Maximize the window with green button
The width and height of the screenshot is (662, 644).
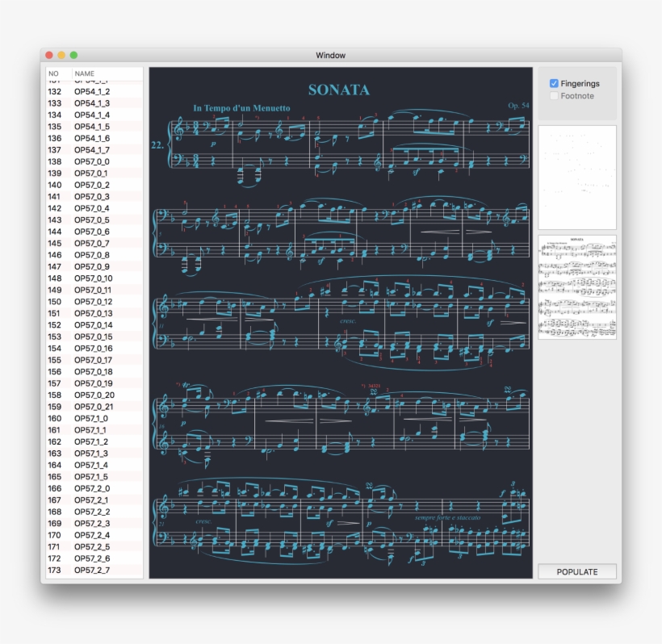73,56
